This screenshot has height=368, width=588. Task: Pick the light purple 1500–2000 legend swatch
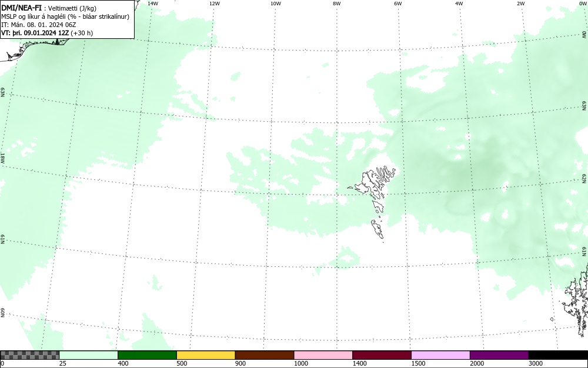point(440,355)
